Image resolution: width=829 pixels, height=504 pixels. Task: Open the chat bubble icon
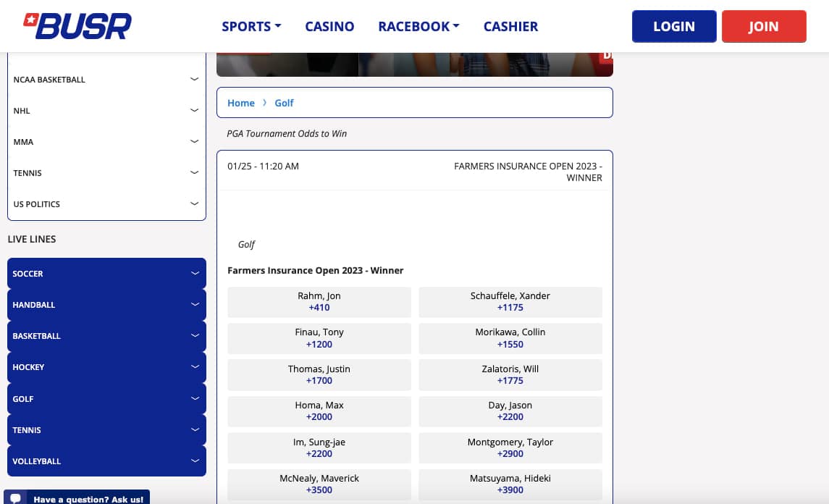tap(15, 498)
